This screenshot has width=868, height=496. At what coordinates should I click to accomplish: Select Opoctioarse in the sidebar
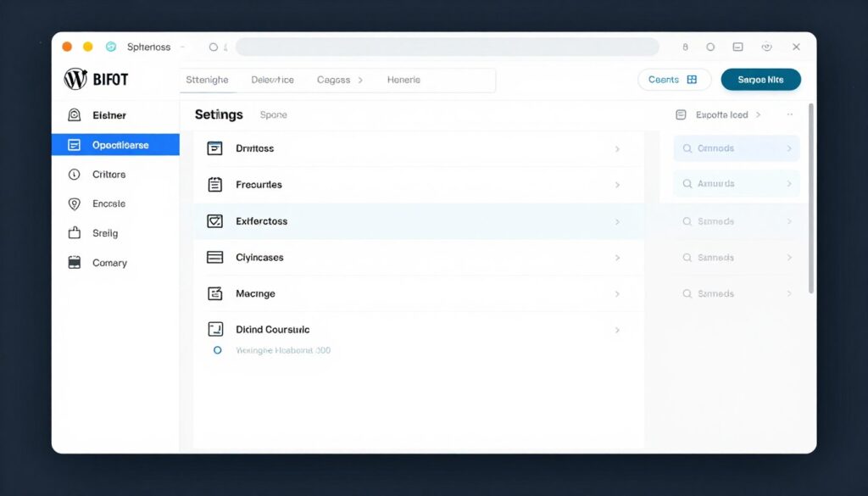pos(115,145)
